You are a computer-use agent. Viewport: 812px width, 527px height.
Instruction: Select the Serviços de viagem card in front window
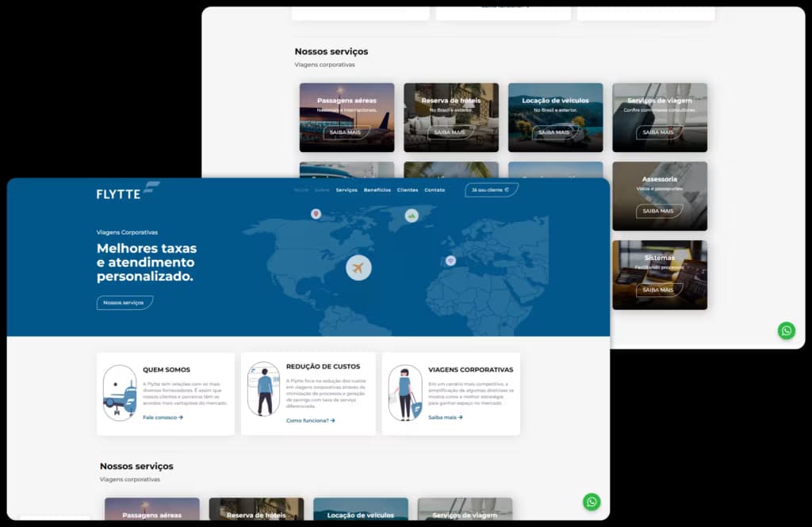pos(465,509)
